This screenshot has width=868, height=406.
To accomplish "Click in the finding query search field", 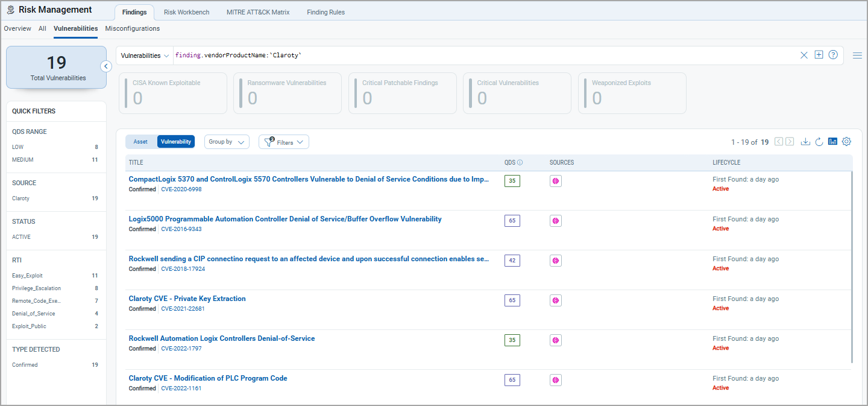I will click(482, 56).
